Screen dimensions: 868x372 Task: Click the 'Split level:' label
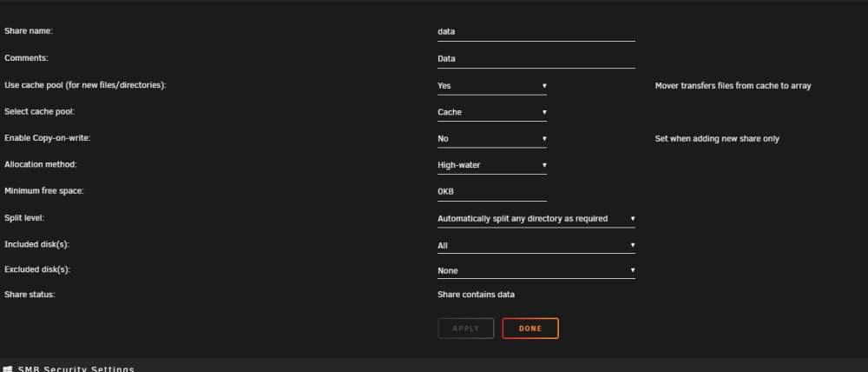23,218
